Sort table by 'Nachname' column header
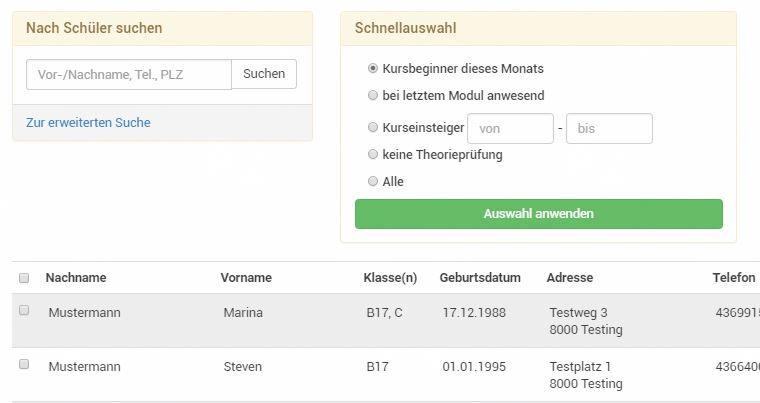The height and width of the screenshot is (403, 760). click(x=76, y=278)
